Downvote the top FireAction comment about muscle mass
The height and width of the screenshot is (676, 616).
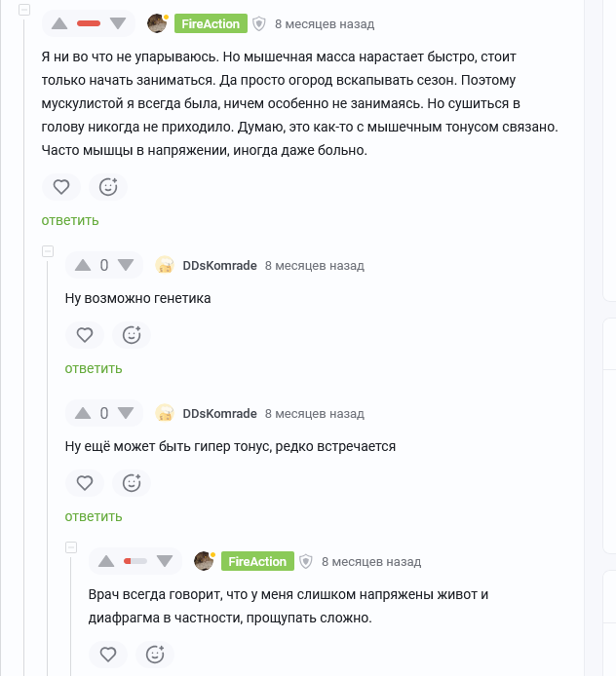118,23
